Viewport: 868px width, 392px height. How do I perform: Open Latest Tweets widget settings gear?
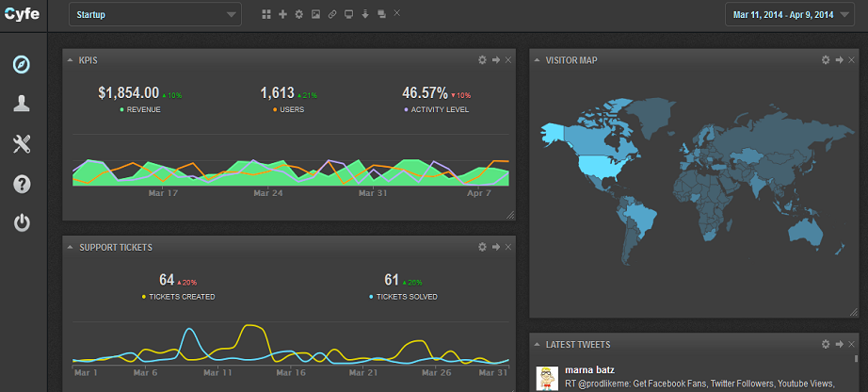pyautogui.click(x=826, y=344)
